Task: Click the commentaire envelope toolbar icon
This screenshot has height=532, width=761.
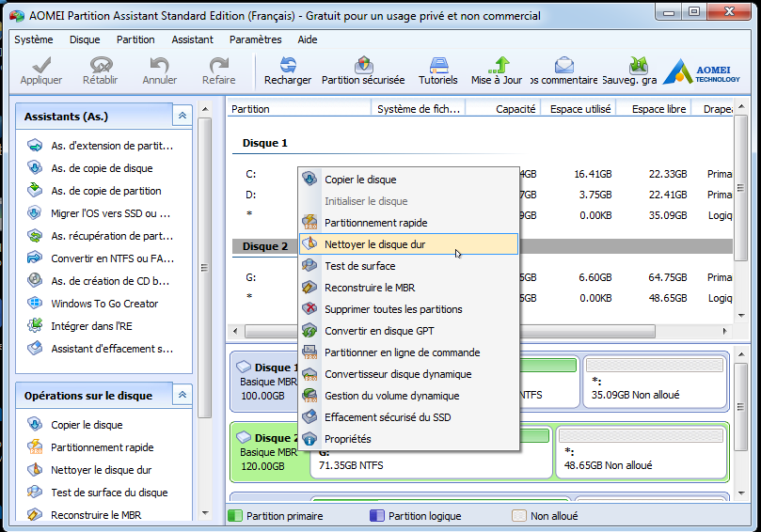Action: 564,65
